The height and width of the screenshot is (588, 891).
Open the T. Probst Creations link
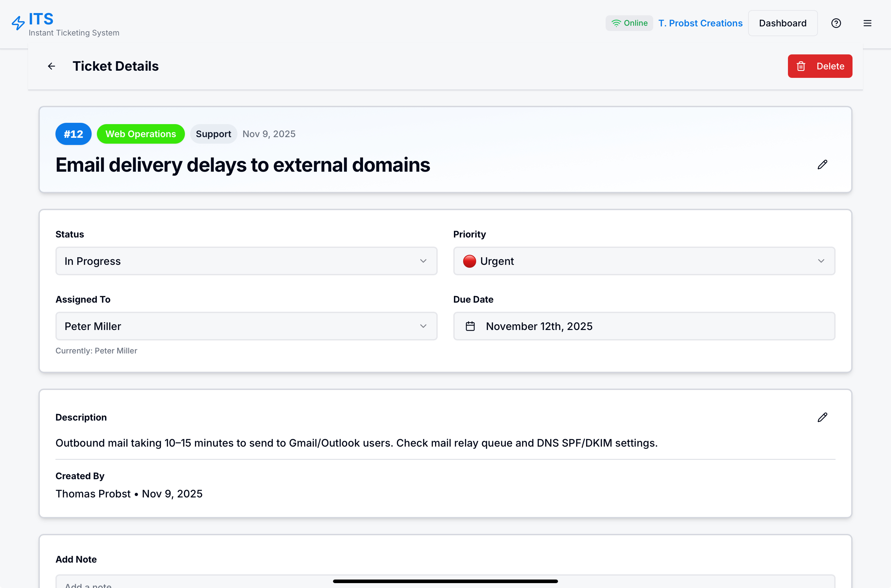(x=700, y=23)
